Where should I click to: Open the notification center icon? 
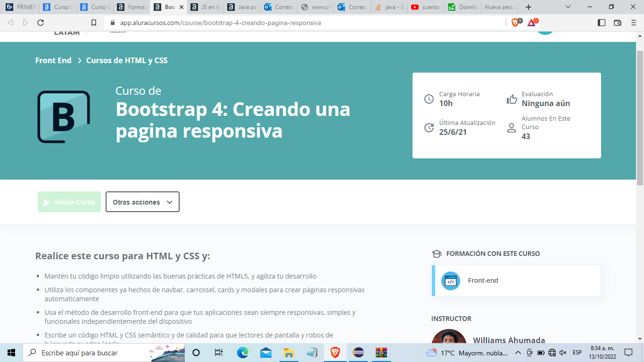(x=628, y=353)
